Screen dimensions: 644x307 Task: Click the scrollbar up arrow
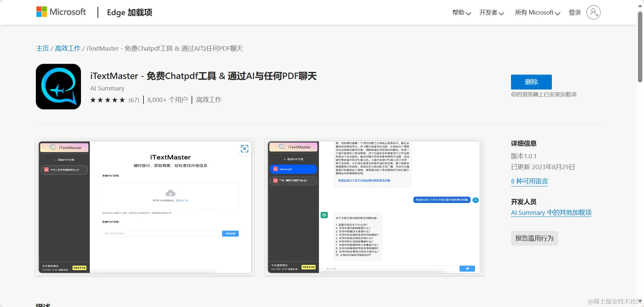640,5
